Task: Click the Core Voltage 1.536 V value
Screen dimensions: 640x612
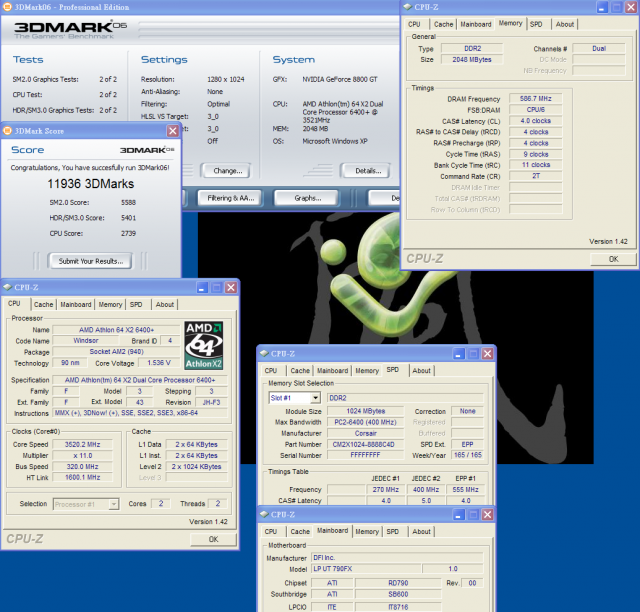Action: pos(159,363)
